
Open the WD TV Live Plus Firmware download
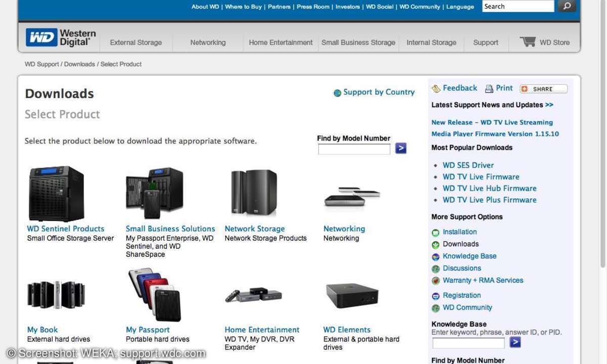point(490,200)
